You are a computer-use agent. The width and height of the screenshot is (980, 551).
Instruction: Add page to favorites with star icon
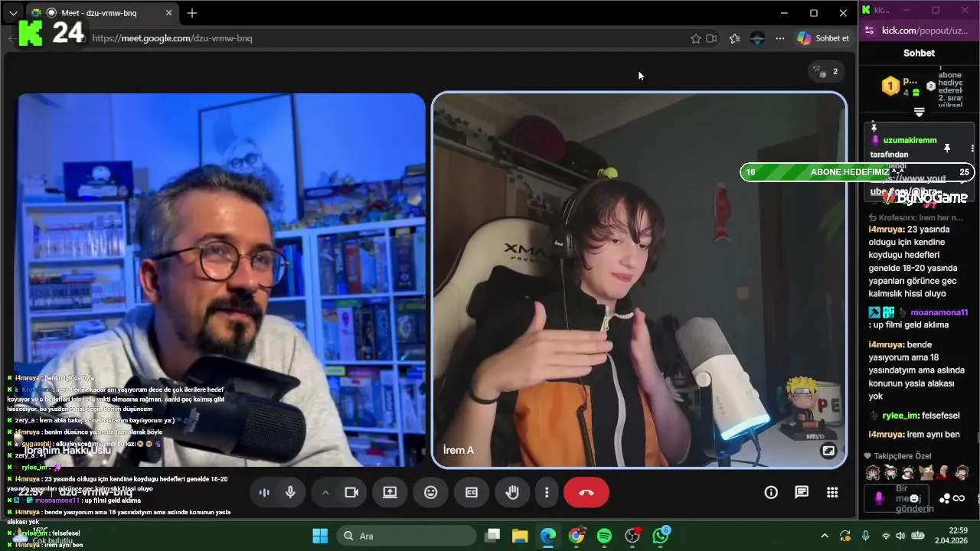click(696, 38)
